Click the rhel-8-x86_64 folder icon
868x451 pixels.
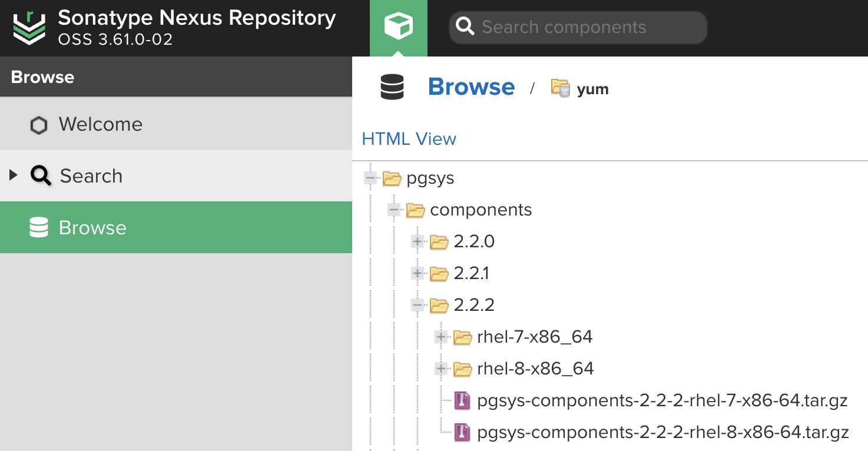[x=462, y=369]
